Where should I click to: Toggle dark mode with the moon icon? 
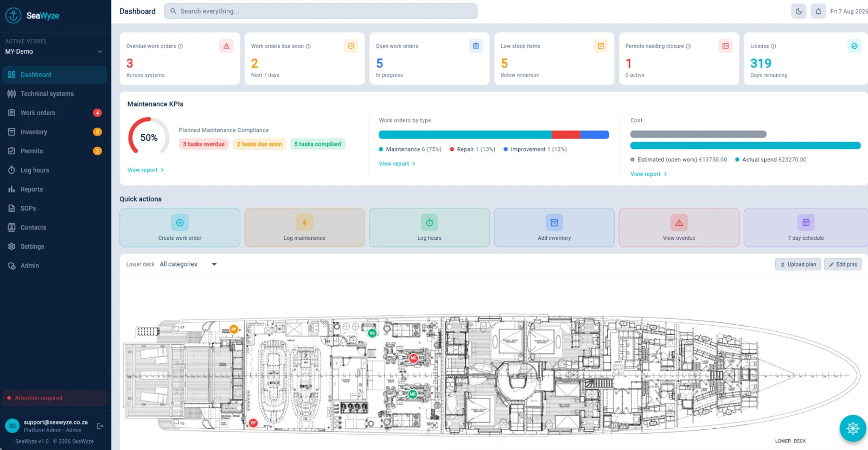[799, 11]
